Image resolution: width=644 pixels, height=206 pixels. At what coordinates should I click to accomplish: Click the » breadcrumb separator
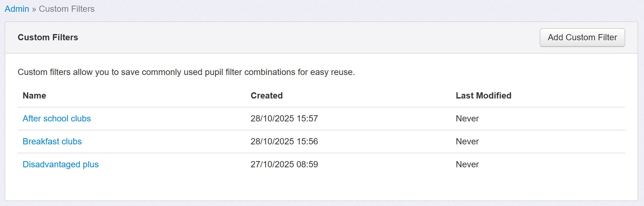pyautogui.click(x=34, y=9)
